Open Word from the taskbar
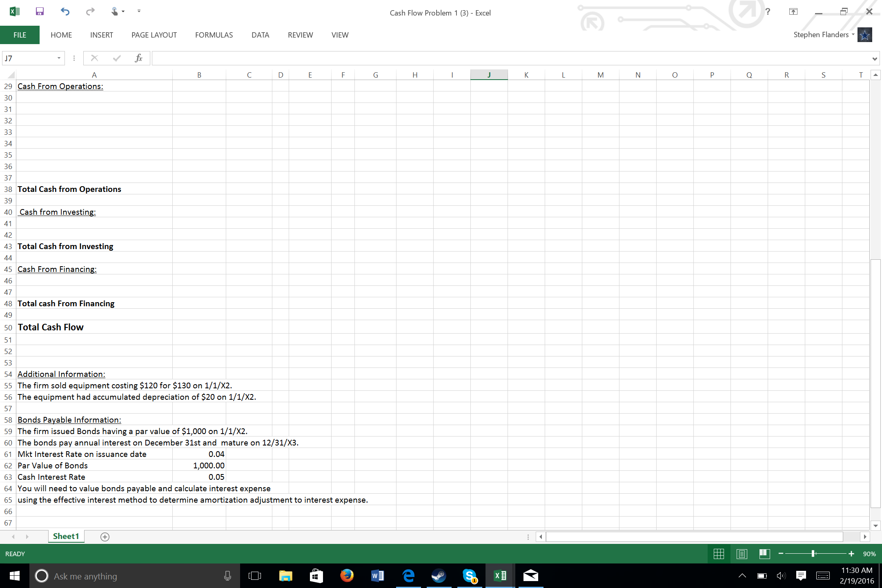Viewport: 882px width, 588px height. (377, 576)
